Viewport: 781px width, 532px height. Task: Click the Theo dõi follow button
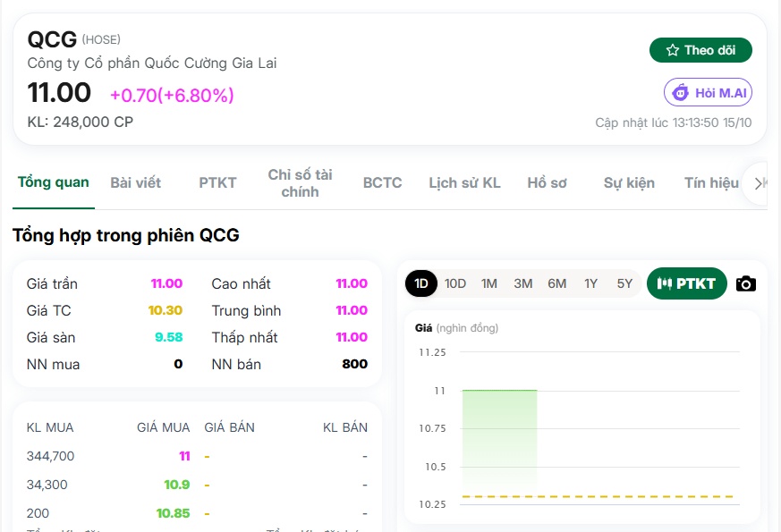[x=700, y=50]
